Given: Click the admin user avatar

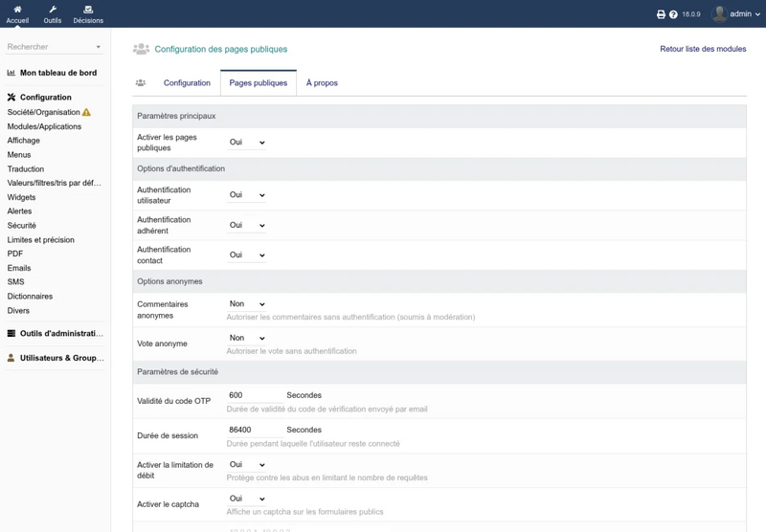Looking at the screenshot, I should [x=719, y=13].
